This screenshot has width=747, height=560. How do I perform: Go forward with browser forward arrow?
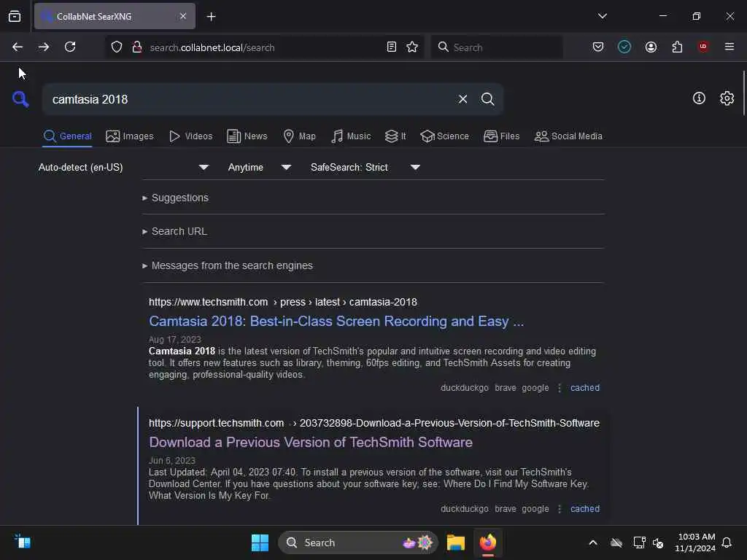pyautogui.click(x=44, y=47)
